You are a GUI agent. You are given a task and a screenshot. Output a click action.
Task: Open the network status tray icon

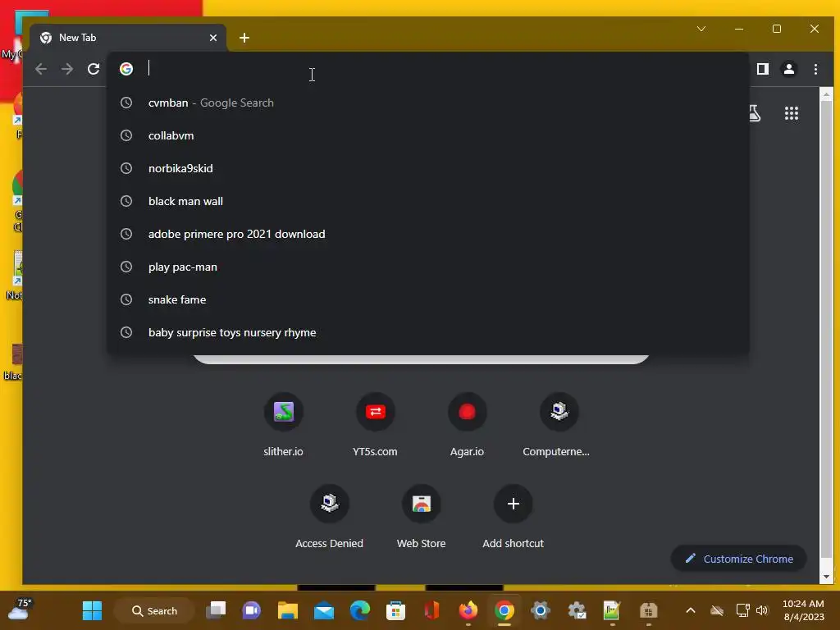pos(742,610)
